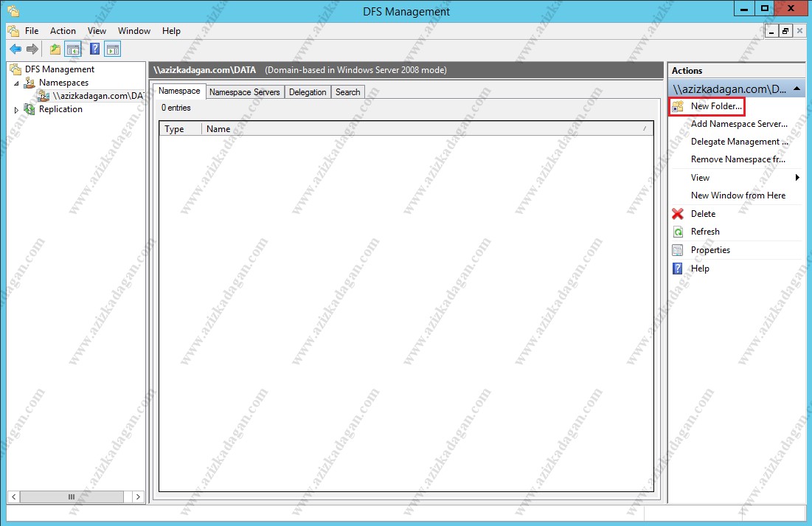The width and height of the screenshot is (812, 526).
Task: Collapse the Namespaces tree node
Action: click(x=17, y=83)
